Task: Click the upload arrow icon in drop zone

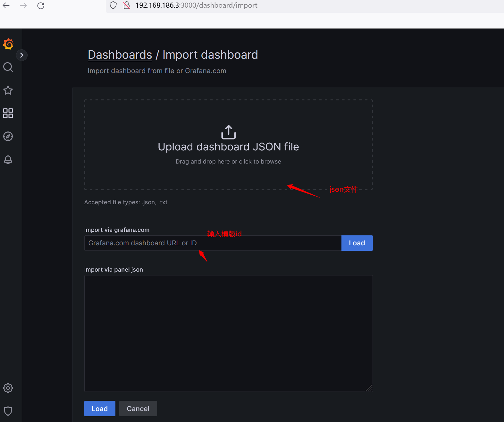Action: click(229, 132)
